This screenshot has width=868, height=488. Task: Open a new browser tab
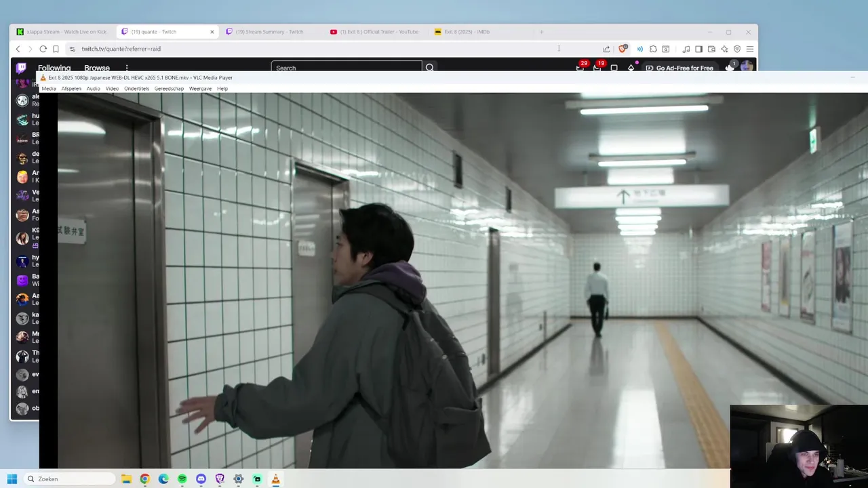[541, 32]
